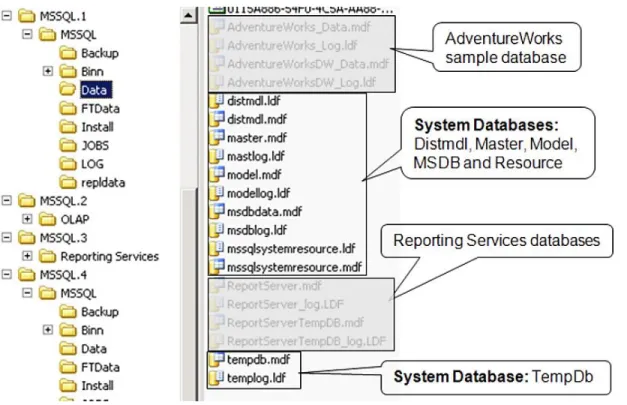Click the msdbdata.mdf file icon
This screenshot has width=627, height=405.
tap(217, 211)
